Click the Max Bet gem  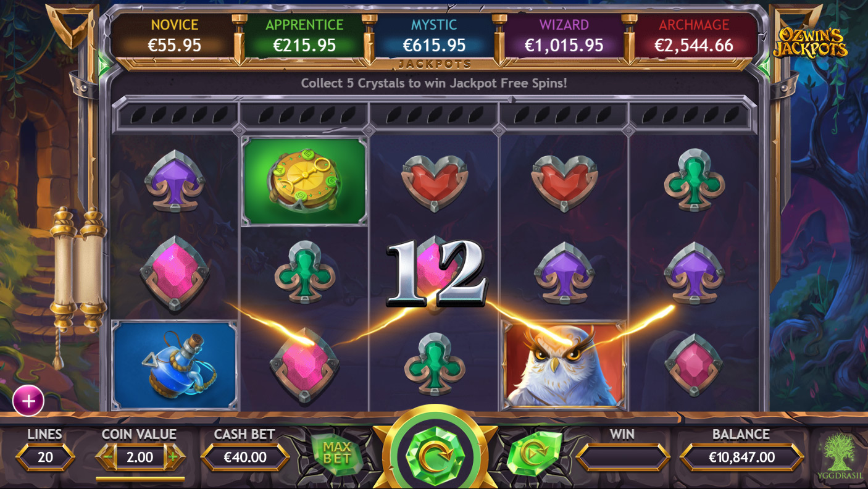click(336, 454)
